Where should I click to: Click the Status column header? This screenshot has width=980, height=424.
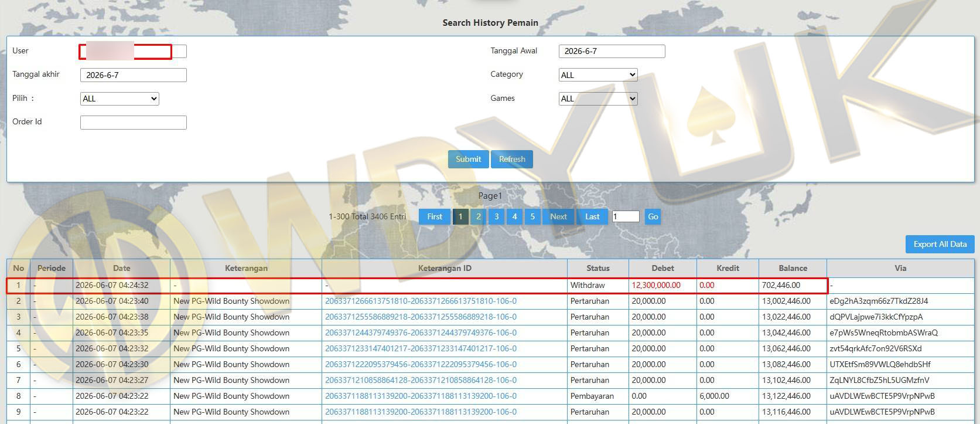[598, 268]
